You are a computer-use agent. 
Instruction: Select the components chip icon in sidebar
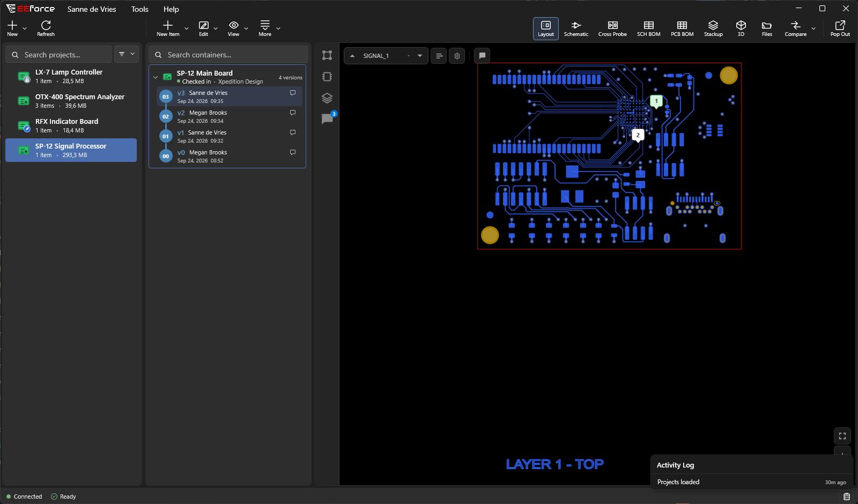click(327, 77)
